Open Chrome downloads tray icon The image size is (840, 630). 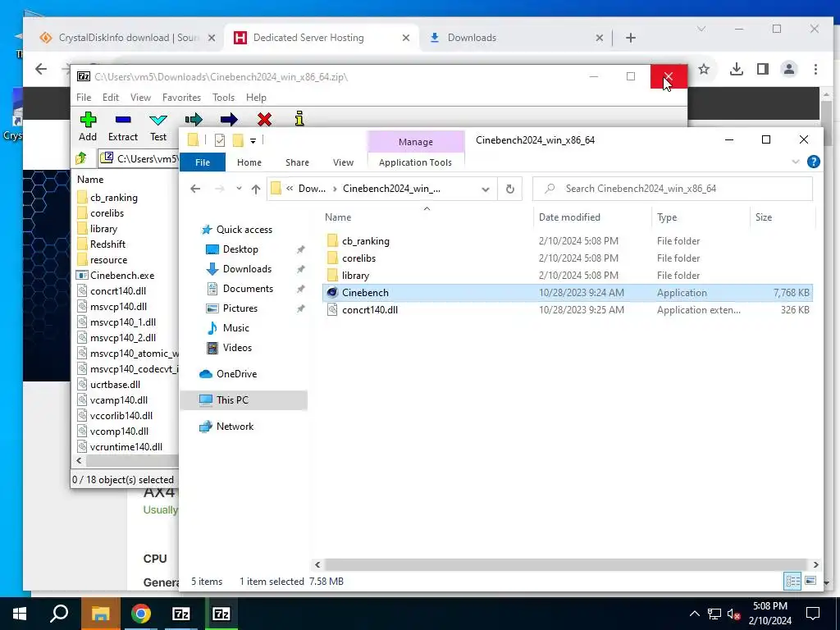[x=737, y=69]
